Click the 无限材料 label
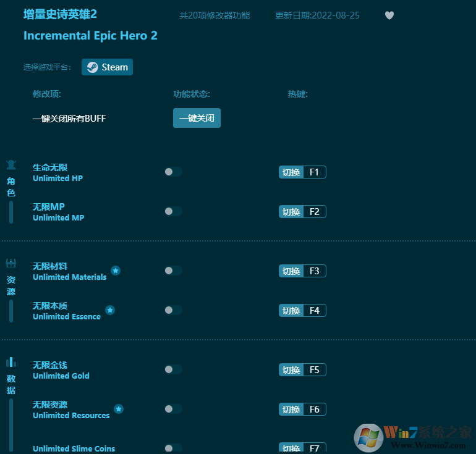476x454 pixels. [x=50, y=266]
